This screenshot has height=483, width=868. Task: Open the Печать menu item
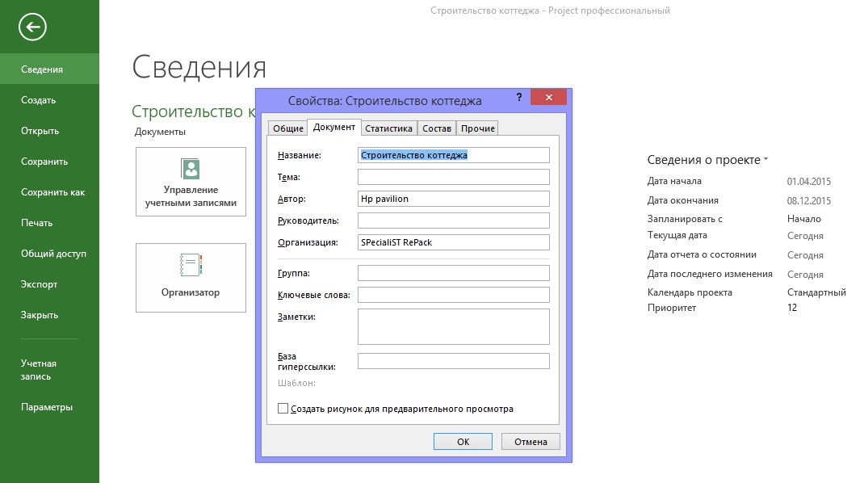pyautogui.click(x=37, y=223)
